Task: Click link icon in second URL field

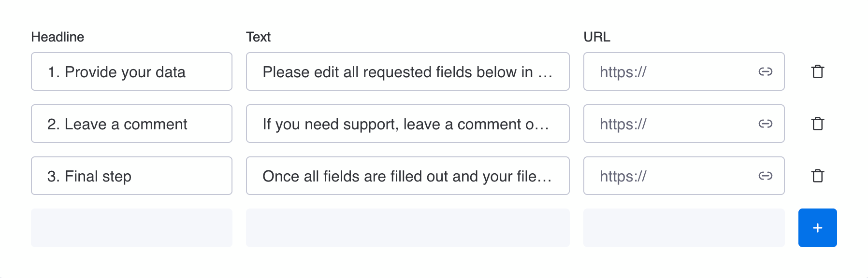Action: [x=765, y=124]
